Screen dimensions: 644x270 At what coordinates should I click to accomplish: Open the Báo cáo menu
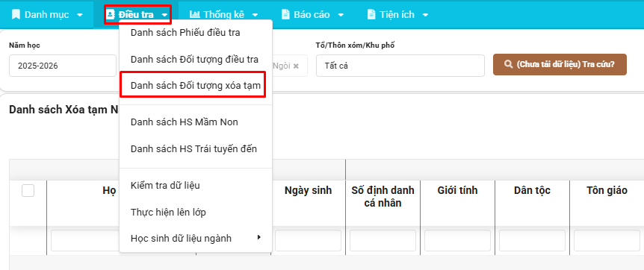click(x=312, y=15)
